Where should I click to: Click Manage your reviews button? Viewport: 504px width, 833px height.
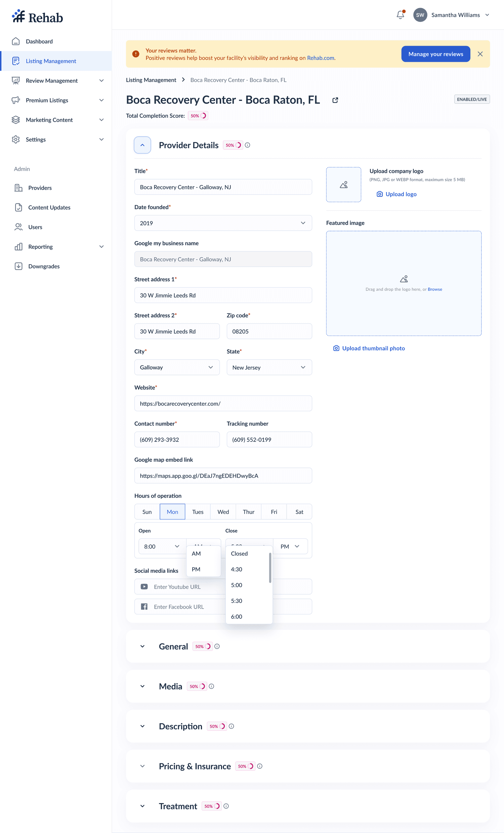[x=435, y=54]
